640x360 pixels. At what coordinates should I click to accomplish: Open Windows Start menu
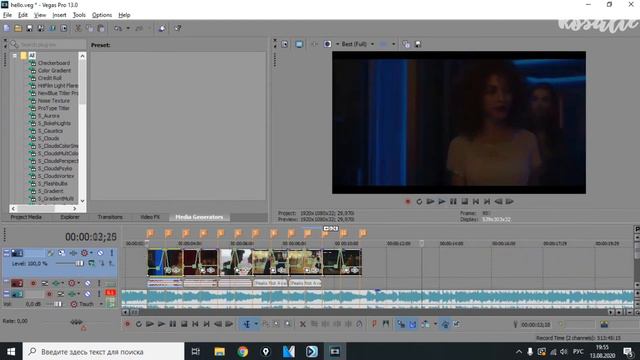11,351
